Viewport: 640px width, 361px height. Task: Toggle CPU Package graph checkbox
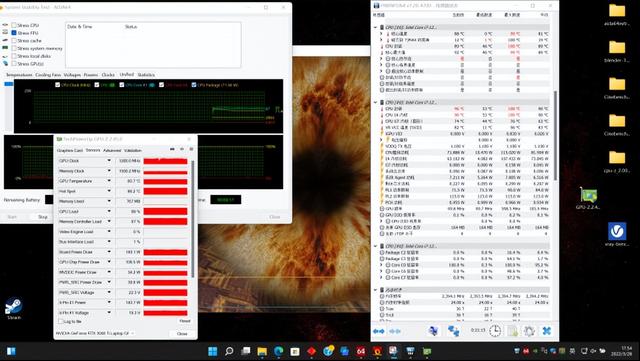[194, 85]
